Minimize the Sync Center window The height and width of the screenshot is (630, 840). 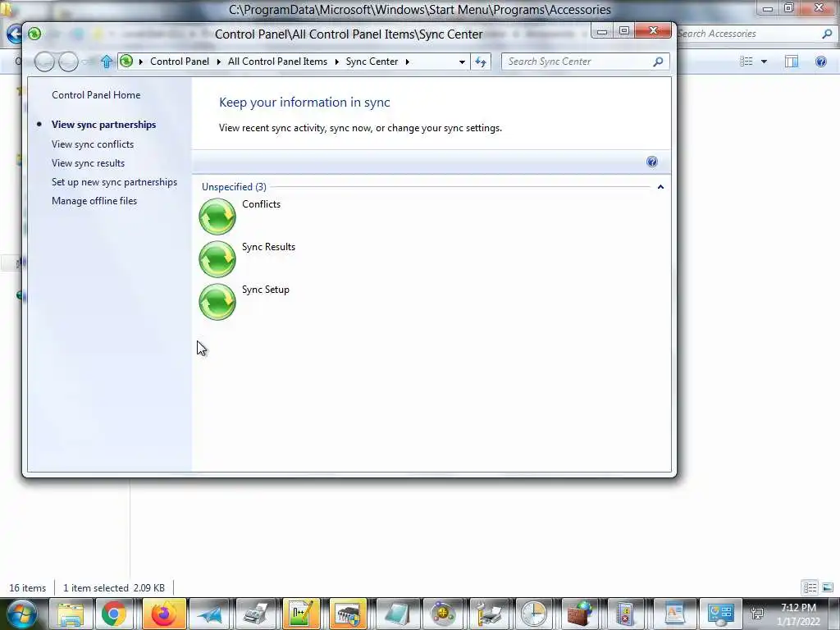click(x=602, y=30)
